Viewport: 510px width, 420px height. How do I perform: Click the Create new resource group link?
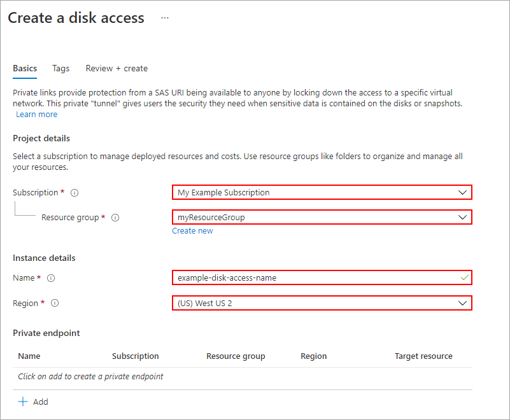192,231
